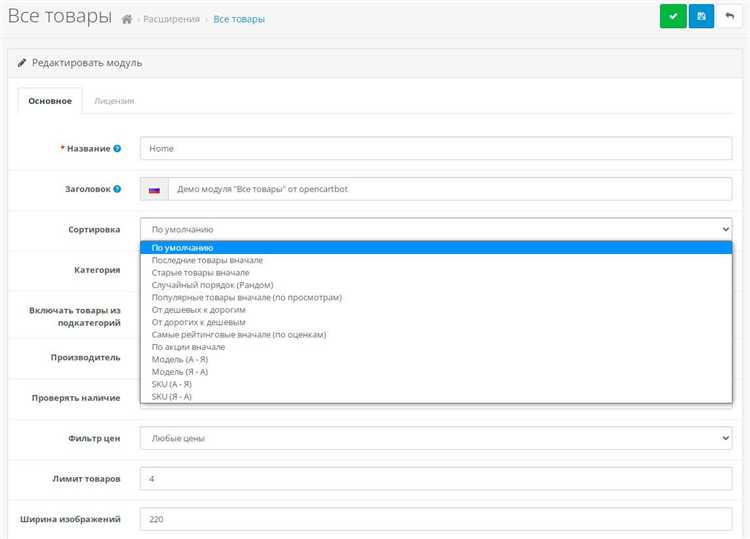Viewport: 750px width, 539px height.
Task: Click the Лимит товаров input field
Action: (436, 479)
